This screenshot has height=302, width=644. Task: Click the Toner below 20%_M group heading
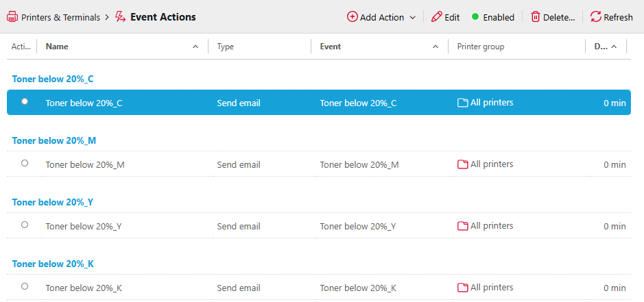click(x=54, y=140)
